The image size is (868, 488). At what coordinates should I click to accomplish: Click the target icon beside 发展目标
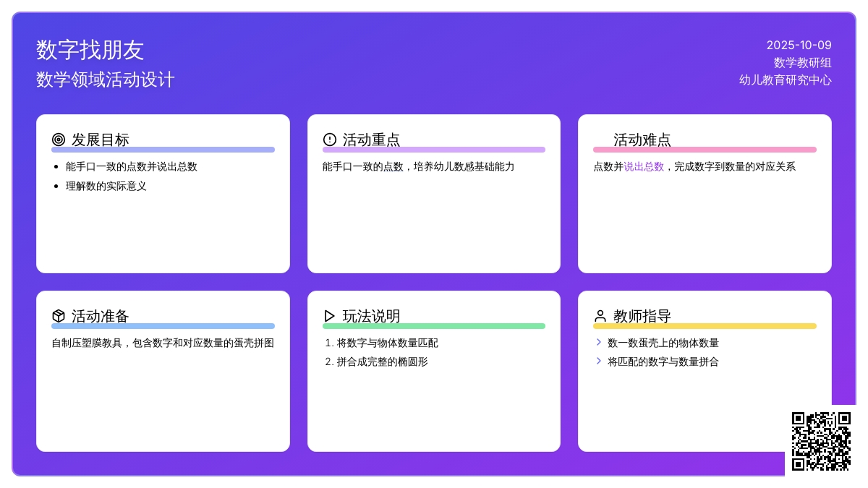[59, 140]
